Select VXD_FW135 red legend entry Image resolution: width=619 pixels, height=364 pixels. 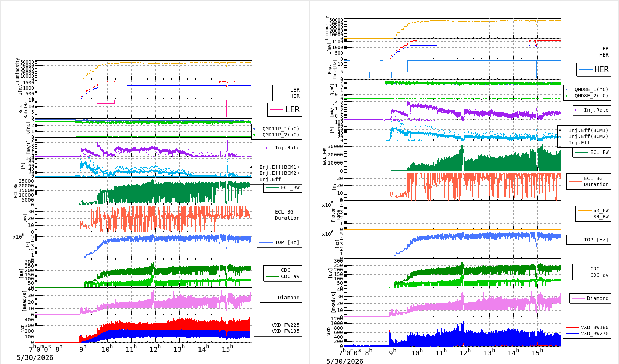278,331
